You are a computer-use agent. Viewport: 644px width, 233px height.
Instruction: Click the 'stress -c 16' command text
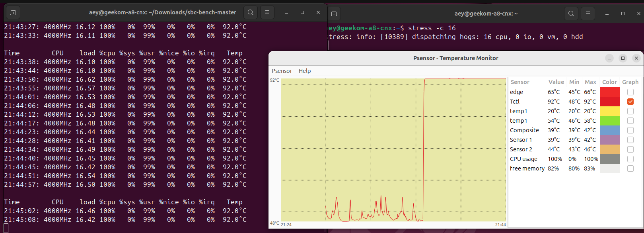(x=432, y=28)
